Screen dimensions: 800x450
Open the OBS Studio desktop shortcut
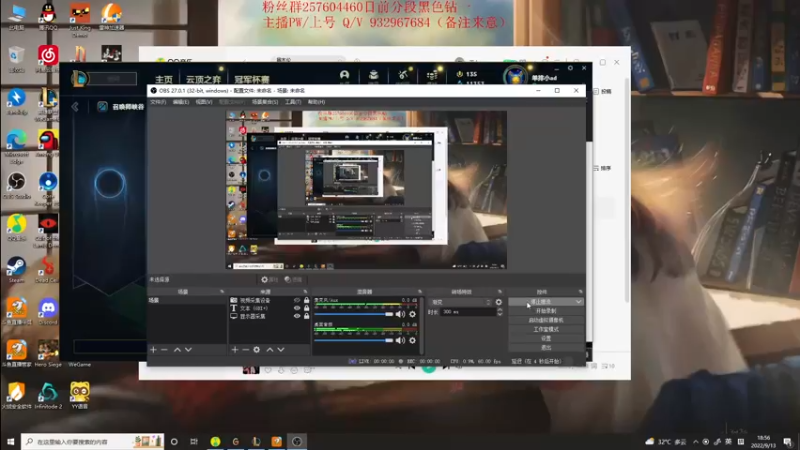16,186
